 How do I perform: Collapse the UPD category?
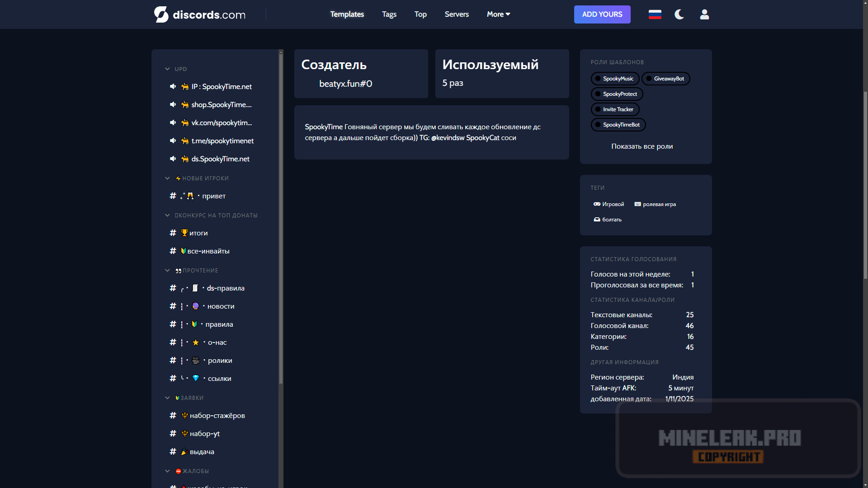pos(167,69)
